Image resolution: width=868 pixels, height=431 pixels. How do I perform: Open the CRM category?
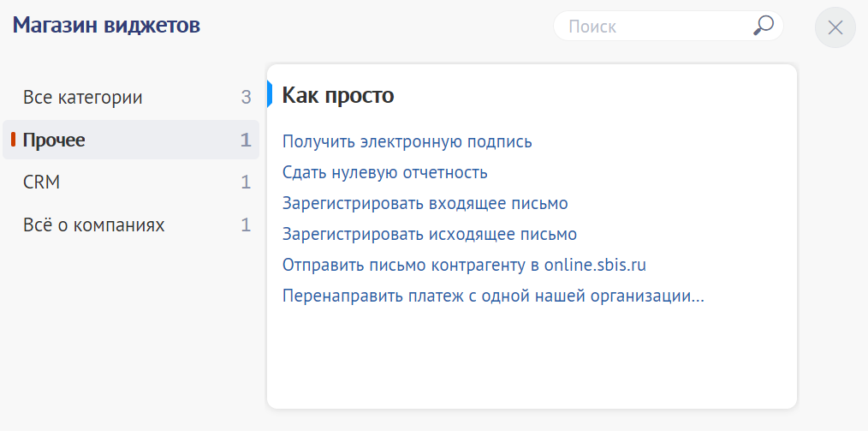(131, 183)
